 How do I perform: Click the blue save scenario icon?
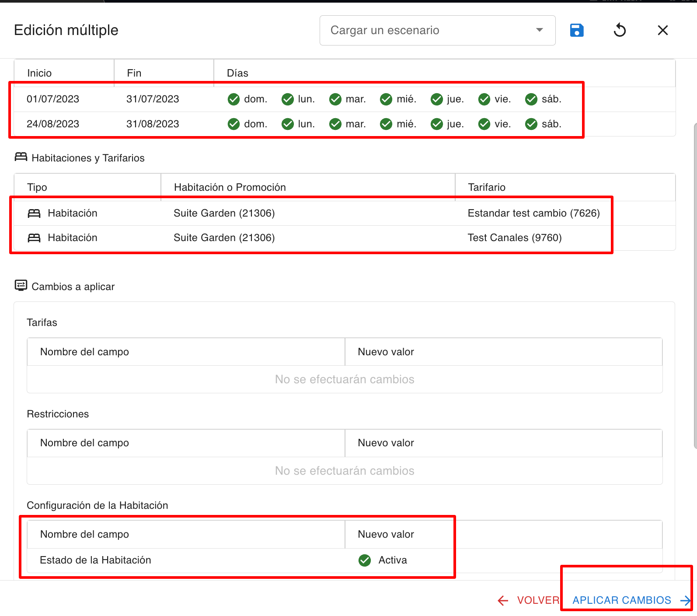pos(577,30)
